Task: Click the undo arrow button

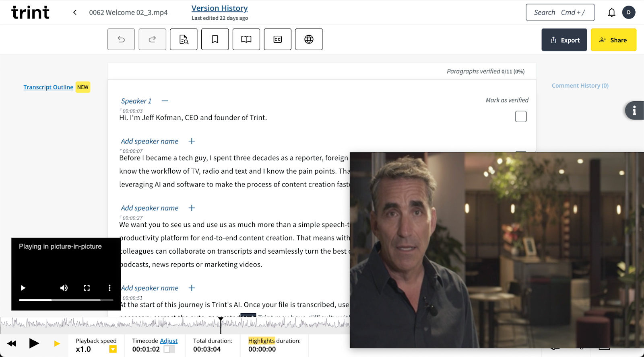Action: coord(121,39)
